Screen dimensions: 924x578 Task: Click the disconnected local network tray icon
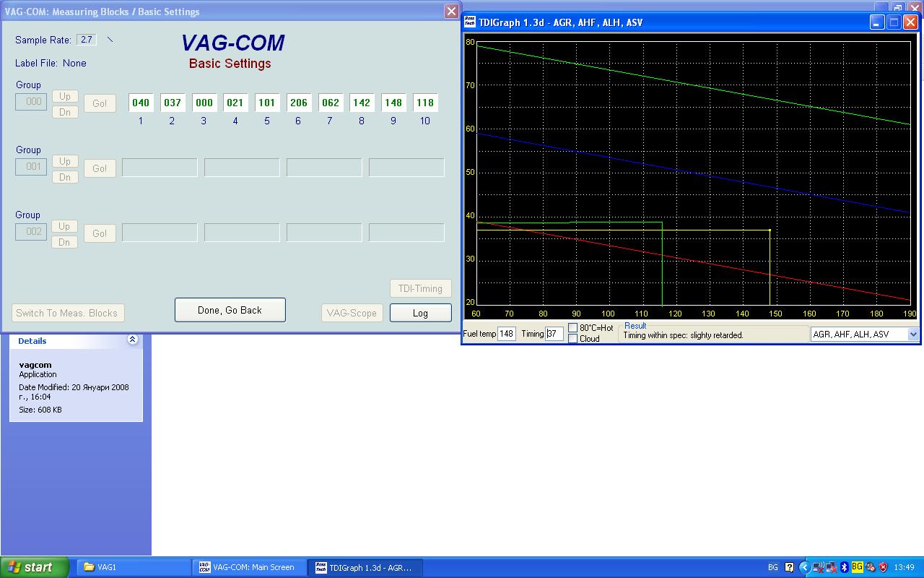point(831,567)
